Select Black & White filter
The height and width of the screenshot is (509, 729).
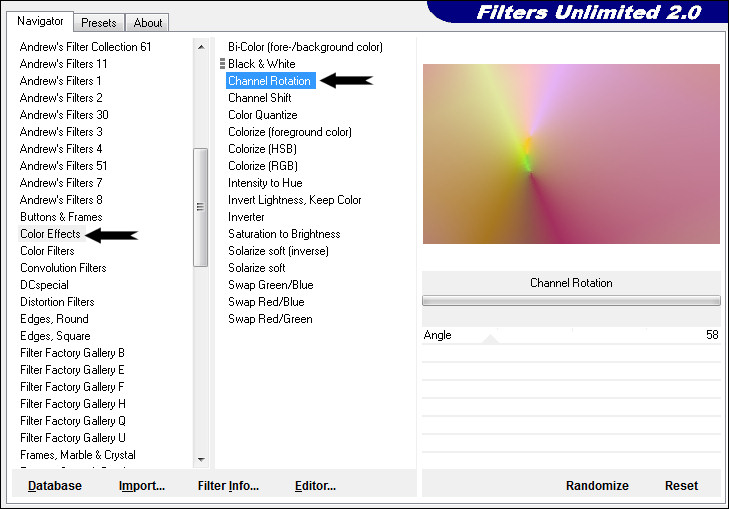pyautogui.click(x=261, y=64)
